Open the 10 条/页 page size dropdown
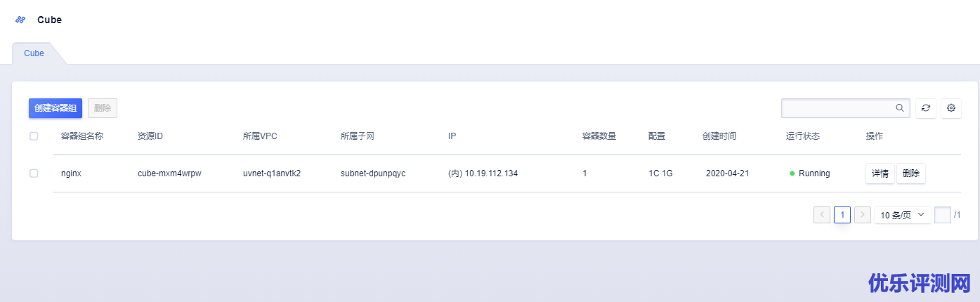 903,215
